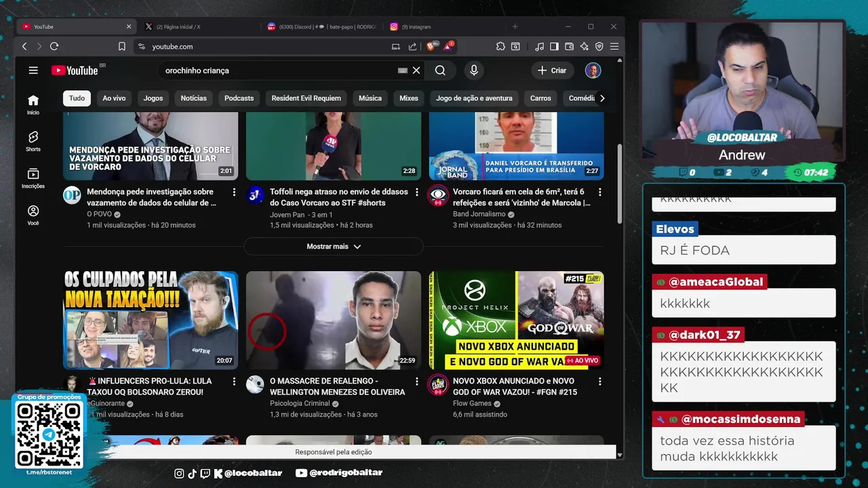The image size is (868, 488).
Task: Select the Mixes filter chip
Action: pos(409,98)
